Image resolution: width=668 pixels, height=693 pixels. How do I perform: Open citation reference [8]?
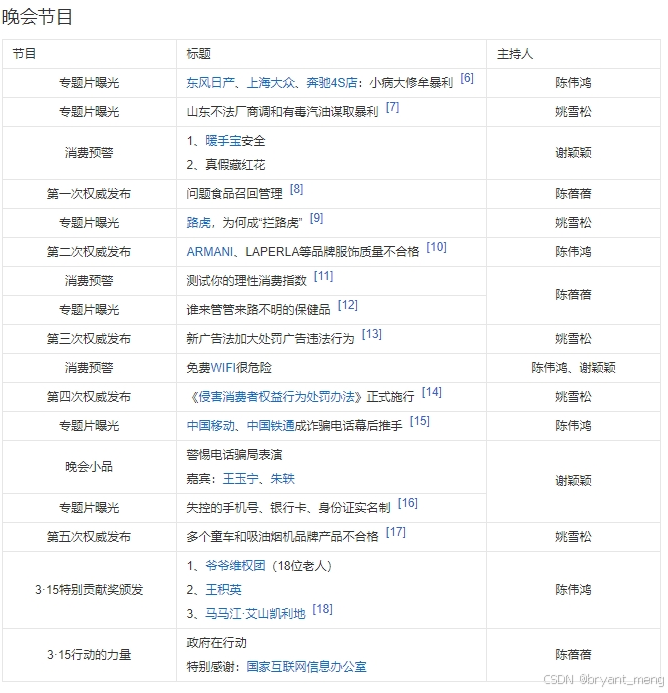point(296,189)
